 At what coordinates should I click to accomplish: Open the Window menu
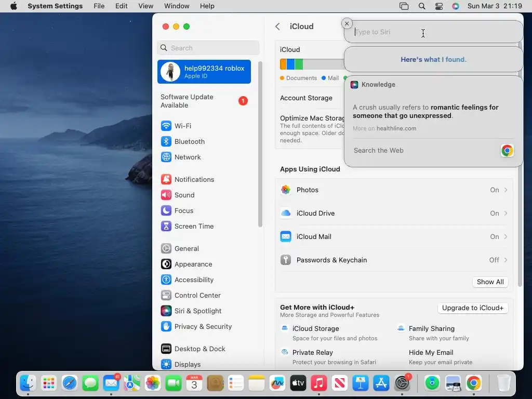(x=177, y=6)
